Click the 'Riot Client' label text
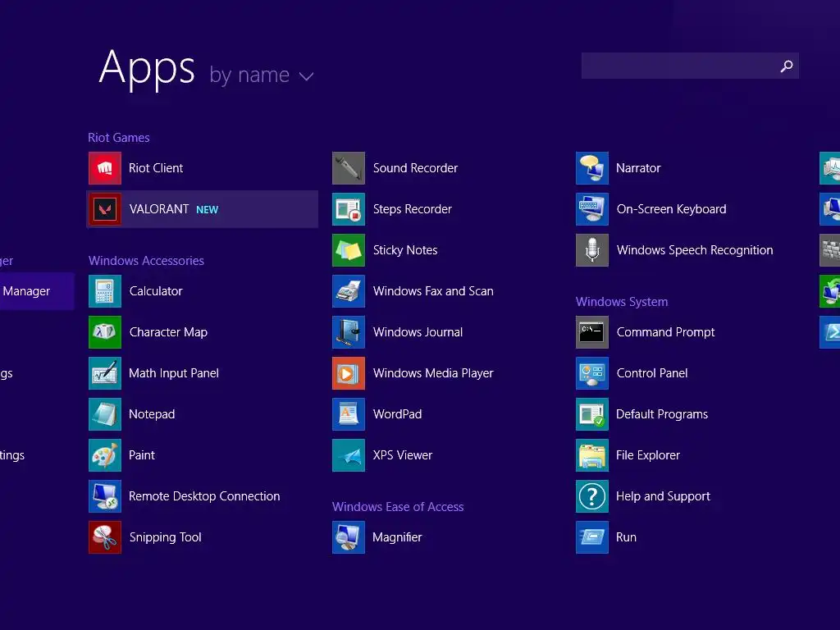The width and height of the screenshot is (840, 630). 156,168
